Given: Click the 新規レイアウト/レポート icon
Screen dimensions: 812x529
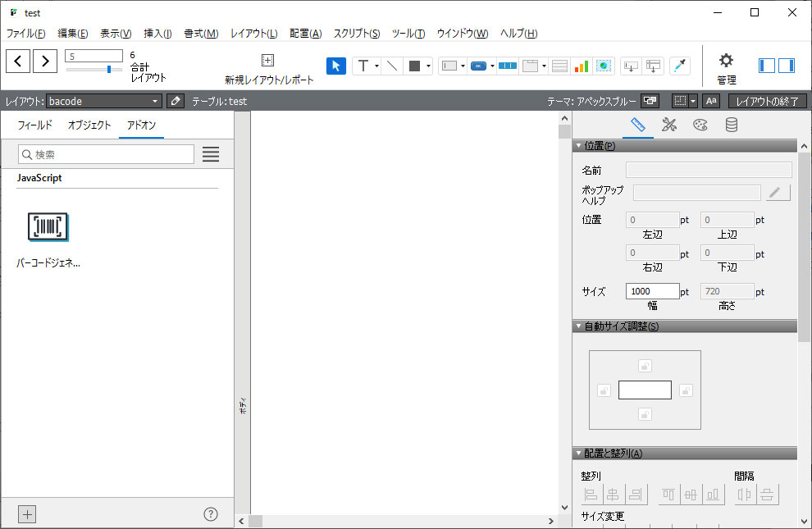Looking at the screenshot, I should [267, 60].
